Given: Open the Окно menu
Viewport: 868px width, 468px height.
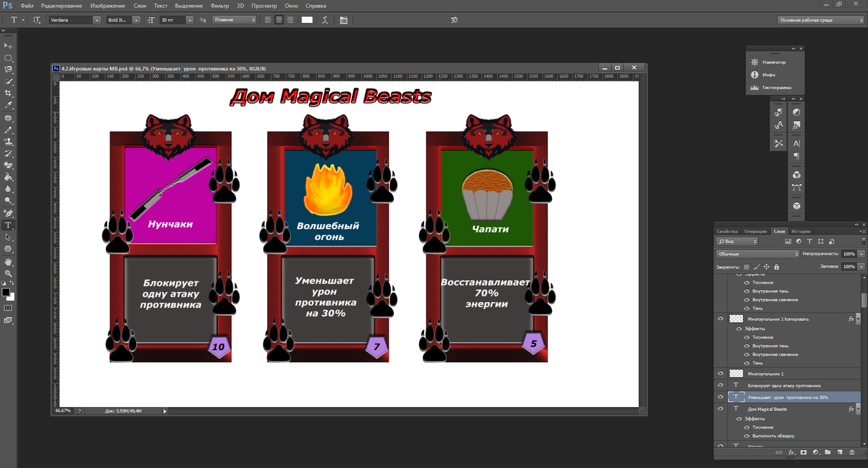Looking at the screenshot, I should (291, 5).
